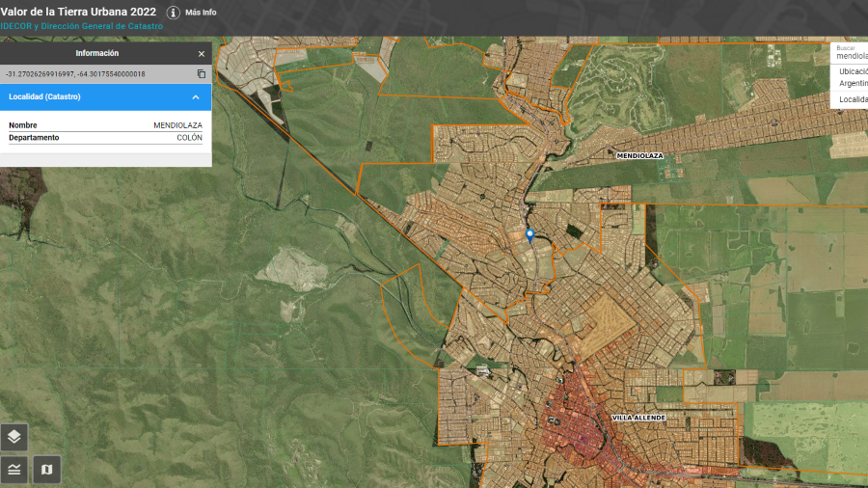Select the Localidad search suggestion
The height and width of the screenshot is (488, 868).
pyautogui.click(x=853, y=99)
